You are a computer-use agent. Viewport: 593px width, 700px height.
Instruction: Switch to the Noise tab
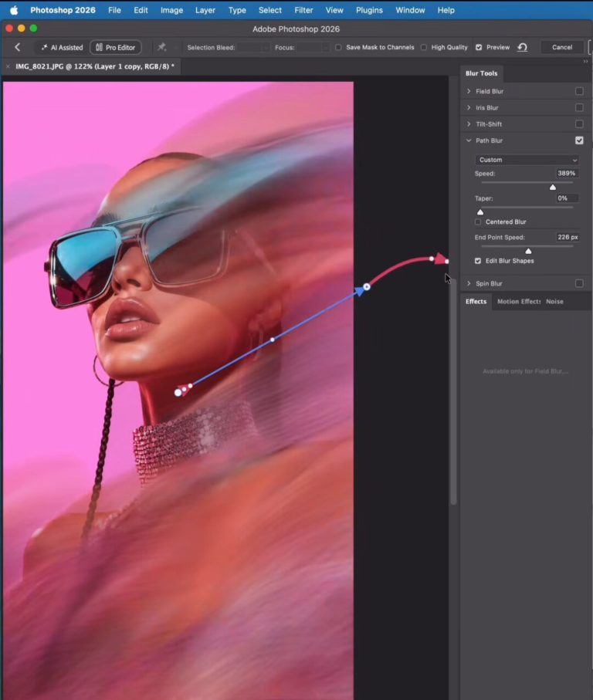[x=554, y=301]
